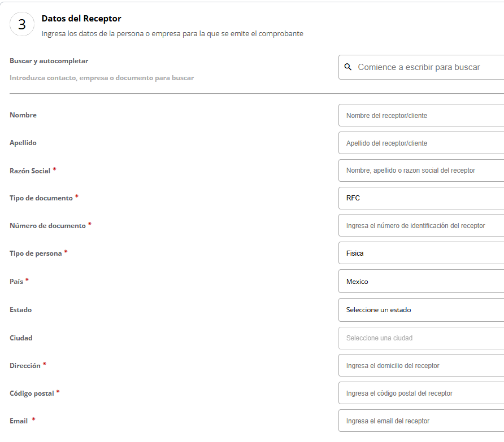Click the magnifying glass search icon

[348, 67]
